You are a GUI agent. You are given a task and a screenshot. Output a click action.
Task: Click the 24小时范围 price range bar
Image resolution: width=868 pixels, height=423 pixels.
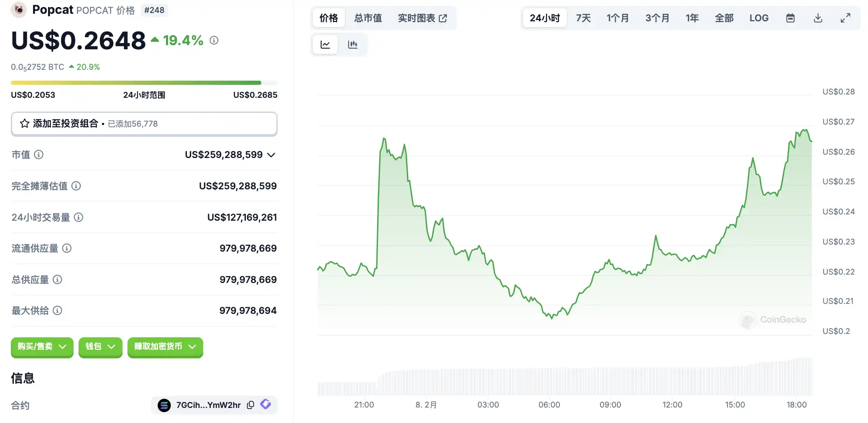[x=144, y=83]
